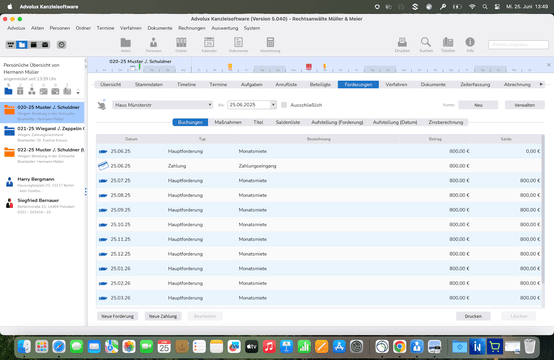Select case 022-25 Muster ./. Schuldner

click(x=42, y=155)
